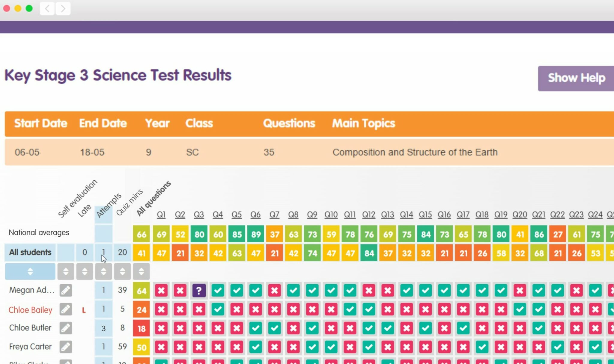Click Freya Carter's self evaluation pencil icon
This screenshot has width=614, height=364.
pyautogui.click(x=66, y=346)
